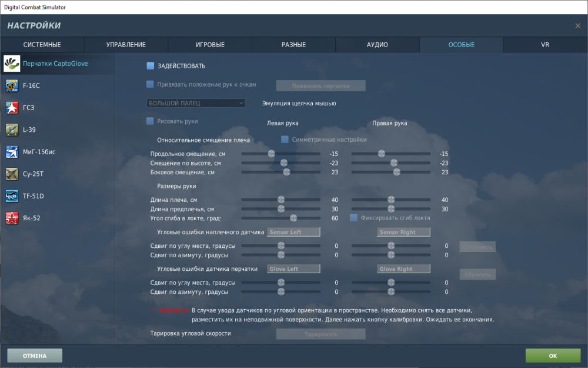Select the L-39 list entry label

[x=29, y=130]
